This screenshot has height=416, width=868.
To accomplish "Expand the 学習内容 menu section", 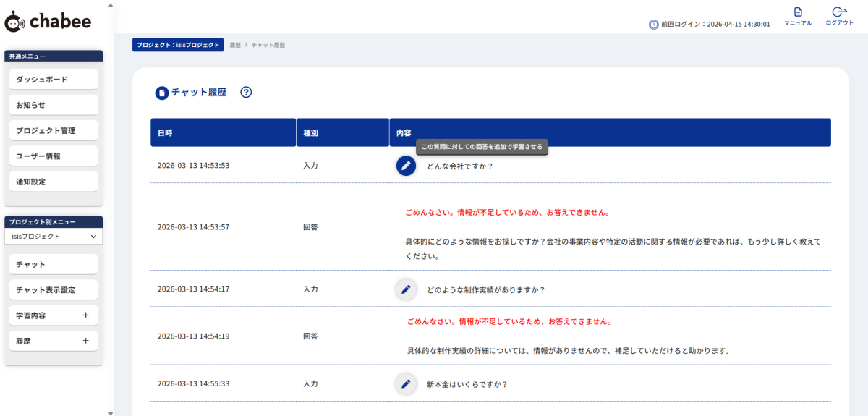I will click(x=85, y=315).
